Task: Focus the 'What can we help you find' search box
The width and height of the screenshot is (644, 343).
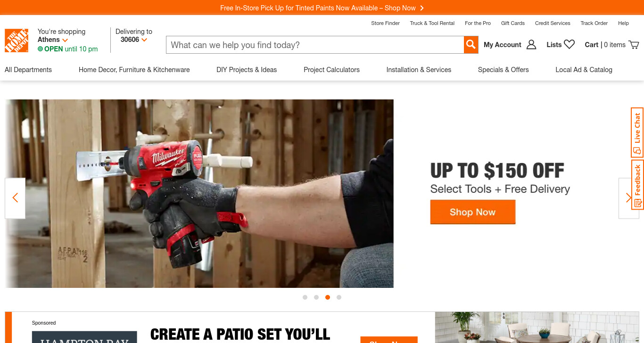Action: (x=315, y=45)
